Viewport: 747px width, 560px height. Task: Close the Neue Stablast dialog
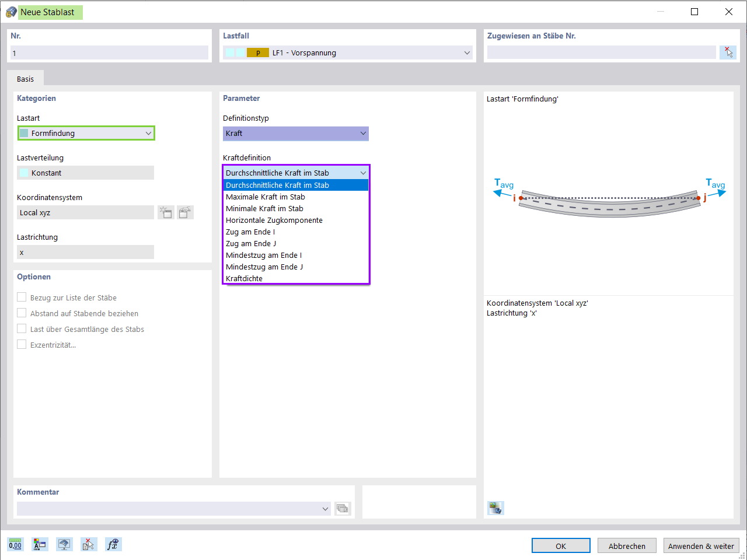(729, 12)
